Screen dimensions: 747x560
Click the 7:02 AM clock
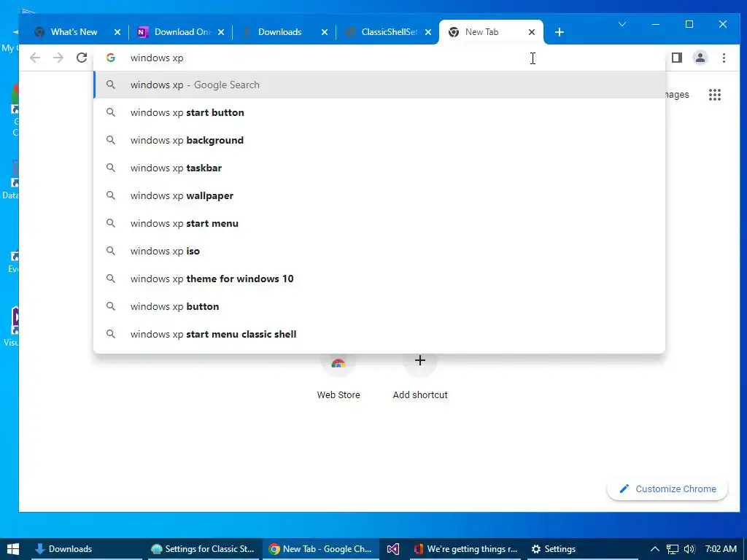coord(720,549)
